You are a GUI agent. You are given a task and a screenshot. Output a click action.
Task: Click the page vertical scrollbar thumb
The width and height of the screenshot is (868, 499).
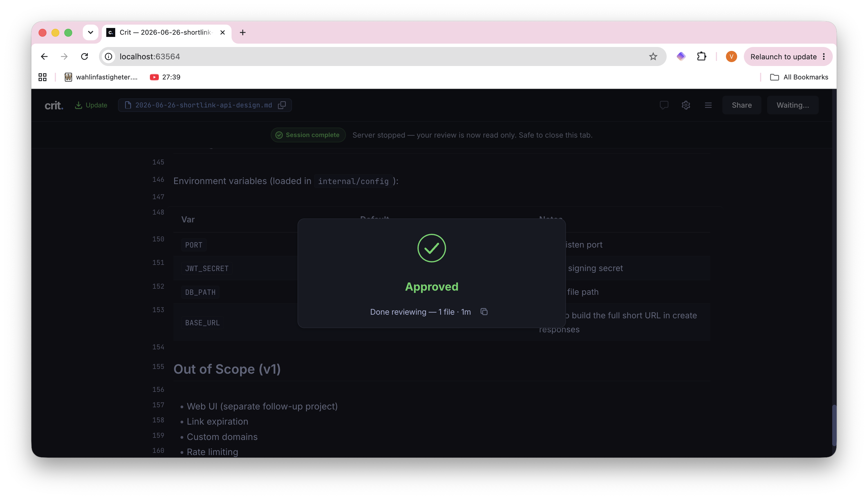click(834, 425)
